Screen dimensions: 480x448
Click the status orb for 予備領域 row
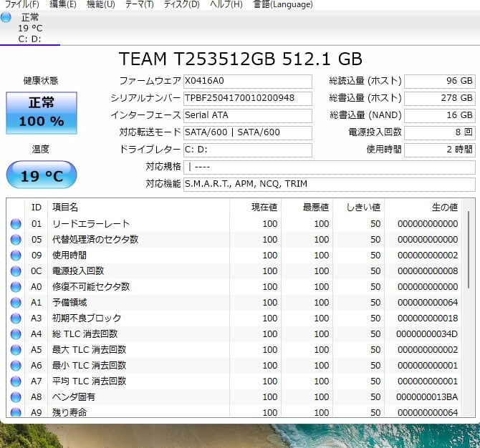click(16, 303)
